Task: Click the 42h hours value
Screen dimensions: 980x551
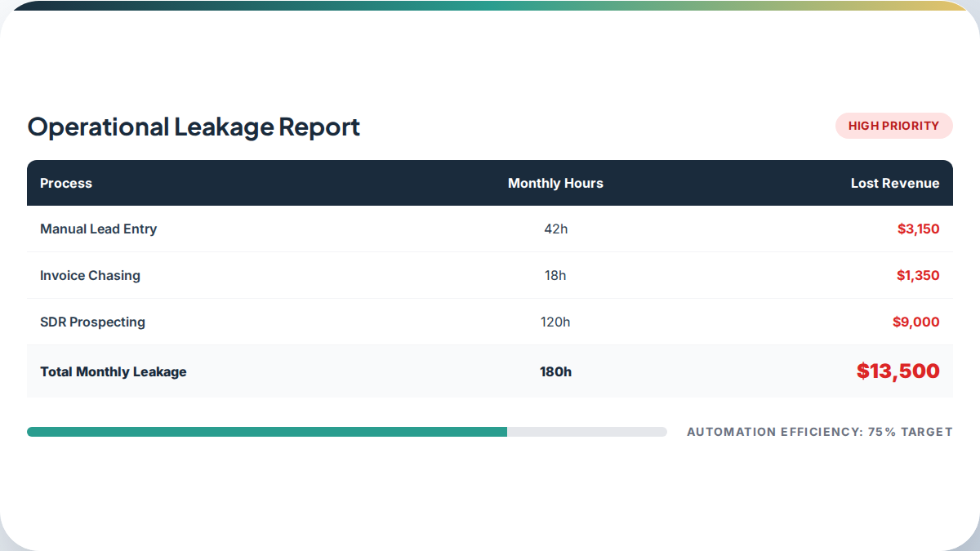Action: [x=555, y=229]
